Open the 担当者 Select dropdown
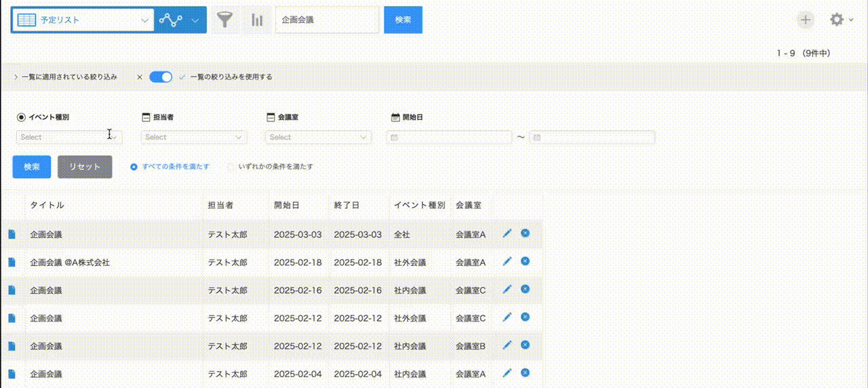This screenshot has height=388, width=868. 193,137
